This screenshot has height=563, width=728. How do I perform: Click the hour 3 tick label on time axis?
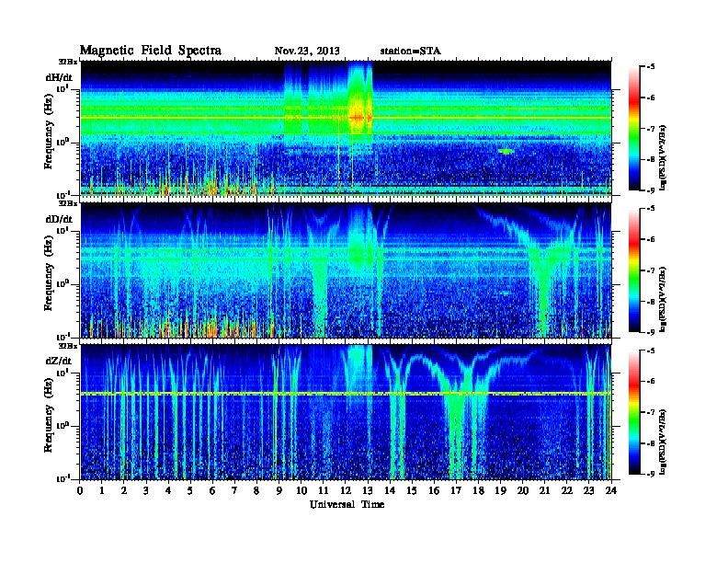coord(146,491)
